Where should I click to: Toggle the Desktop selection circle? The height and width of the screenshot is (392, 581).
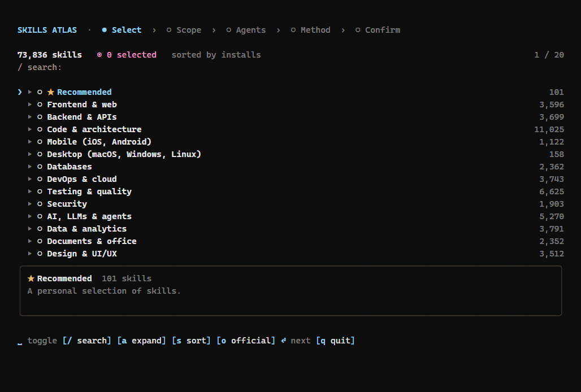point(40,154)
